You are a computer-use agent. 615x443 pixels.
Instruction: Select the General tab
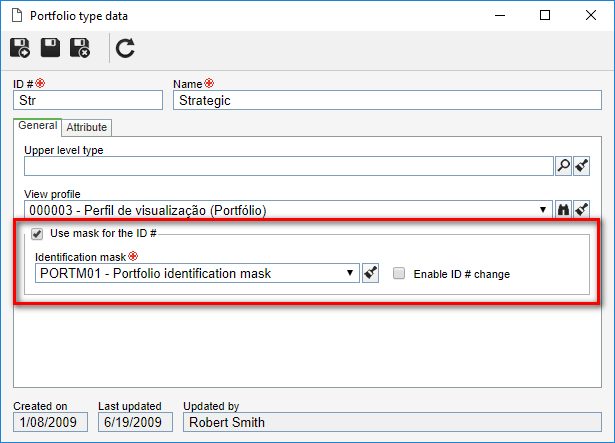38,126
